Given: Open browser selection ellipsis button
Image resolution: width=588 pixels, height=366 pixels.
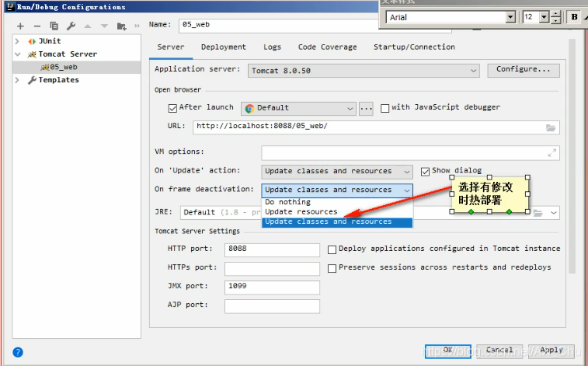Looking at the screenshot, I should tap(366, 109).
